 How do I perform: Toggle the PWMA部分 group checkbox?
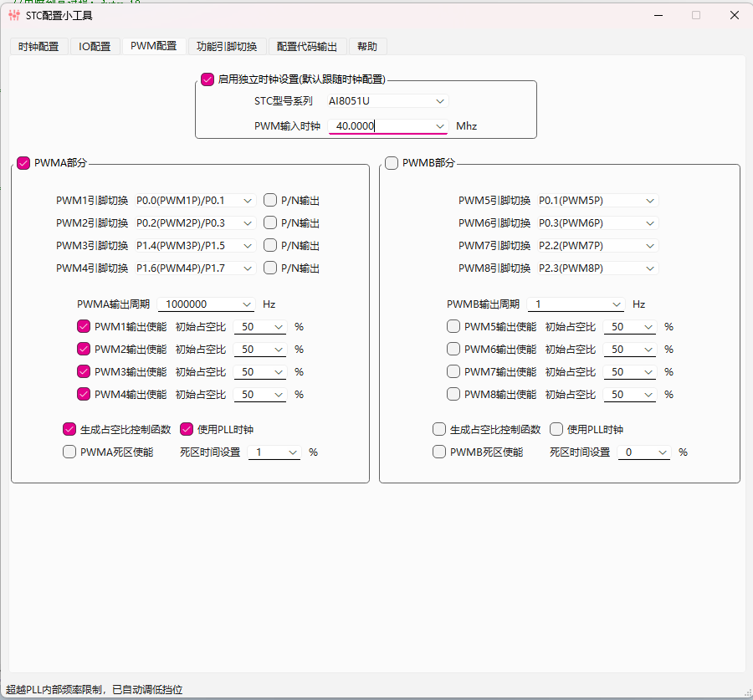23,163
